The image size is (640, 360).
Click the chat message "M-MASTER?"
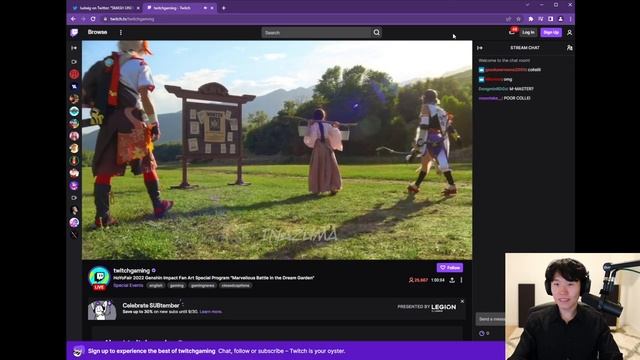click(x=521, y=89)
